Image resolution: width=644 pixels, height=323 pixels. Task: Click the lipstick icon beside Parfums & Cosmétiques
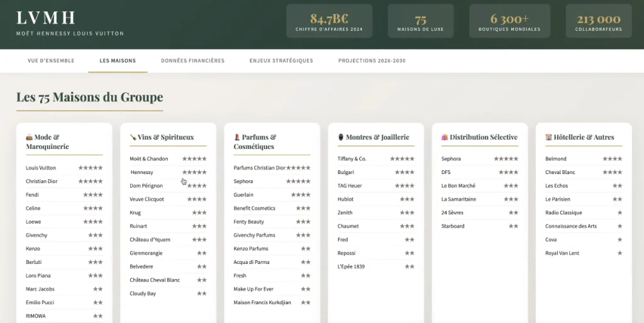[x=237, y=137]
